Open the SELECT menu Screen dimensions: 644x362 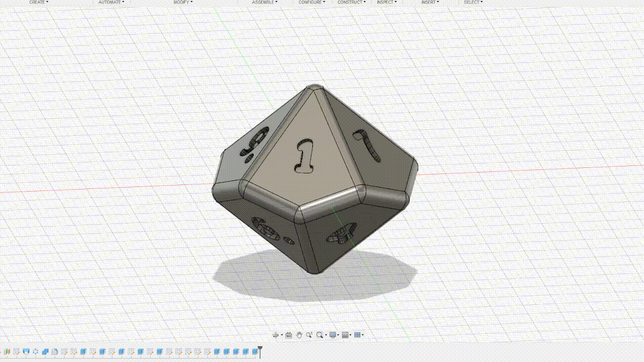click(472, 3)
